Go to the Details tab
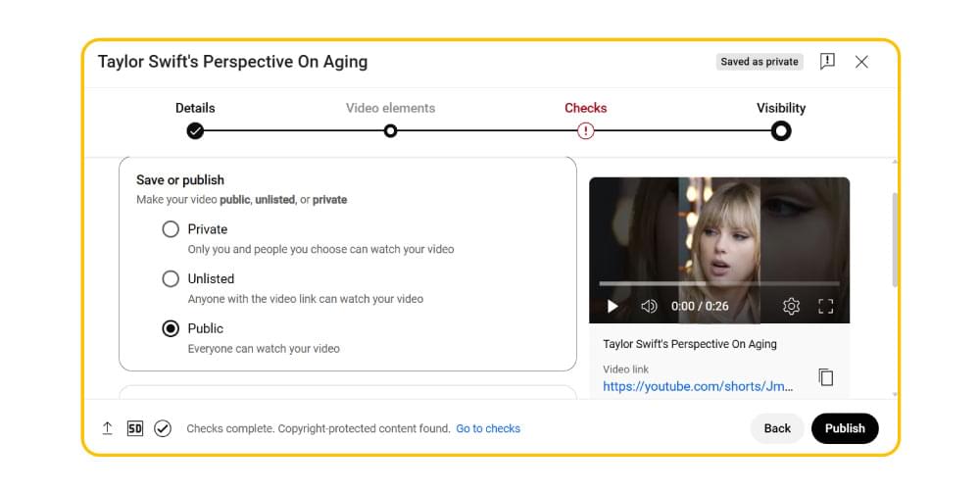This screenshot has width=980, height=494. [195, 108]
